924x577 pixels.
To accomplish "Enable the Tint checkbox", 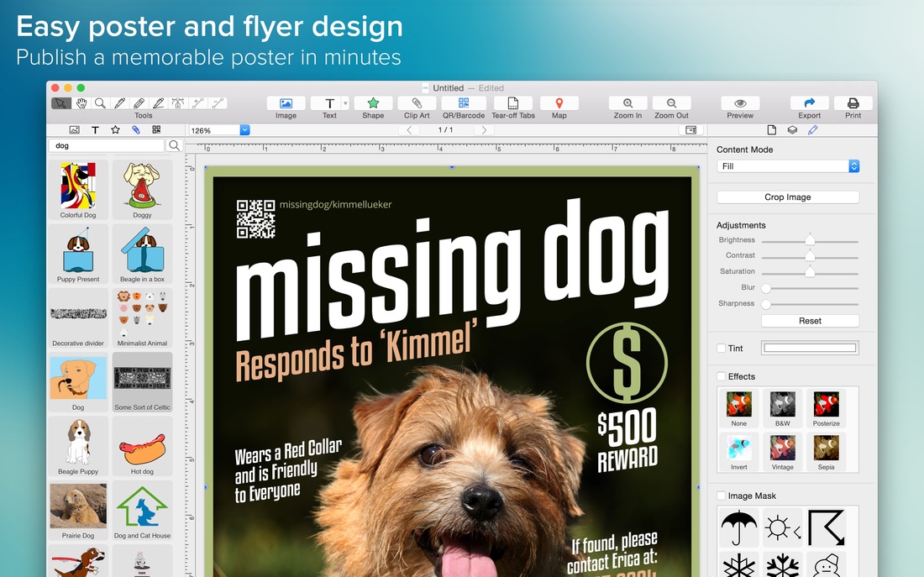I will point(722,349).
